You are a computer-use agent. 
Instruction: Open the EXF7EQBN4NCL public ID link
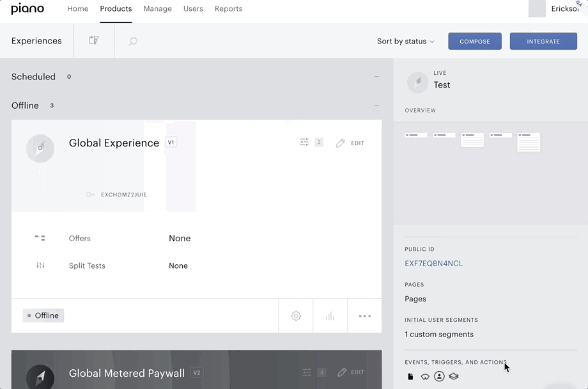pos(433,264)
